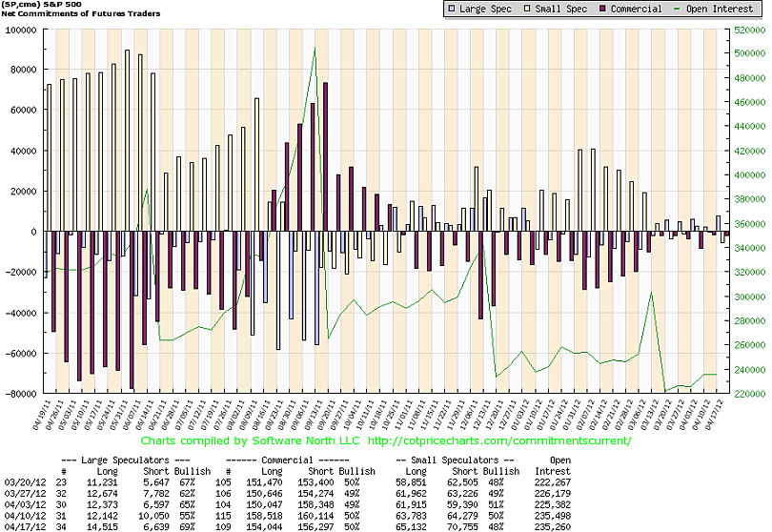This screenshot has width=772, height=532.
Task: Click the 04/19/11 x-axis date label
Action: 41,415
